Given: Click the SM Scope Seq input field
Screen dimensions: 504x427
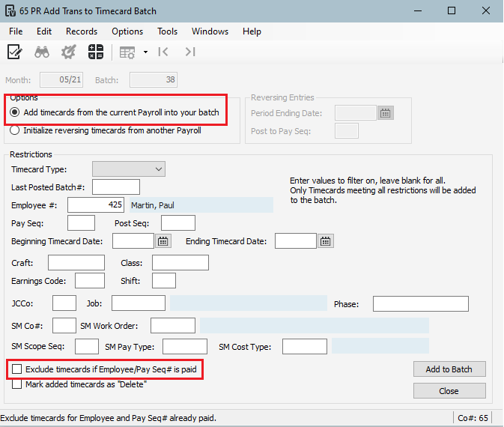Looking at the screenshot, I should pyautogui.click(x=87, y=346).
